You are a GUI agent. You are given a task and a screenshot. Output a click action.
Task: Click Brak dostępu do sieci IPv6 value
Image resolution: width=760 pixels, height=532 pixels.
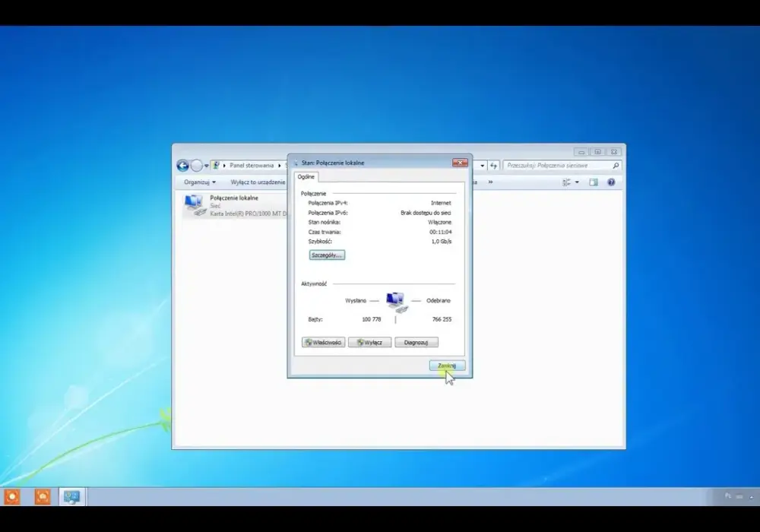point(426,213)
